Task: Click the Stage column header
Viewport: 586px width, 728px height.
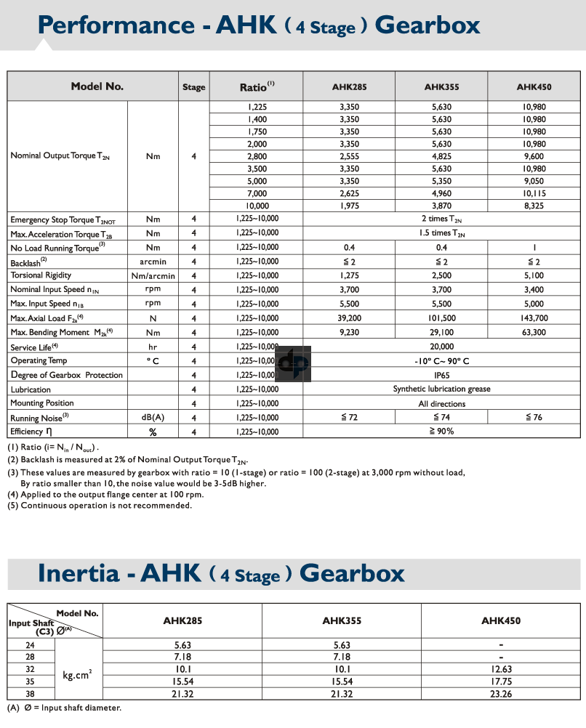Action: tap(193, 86)
